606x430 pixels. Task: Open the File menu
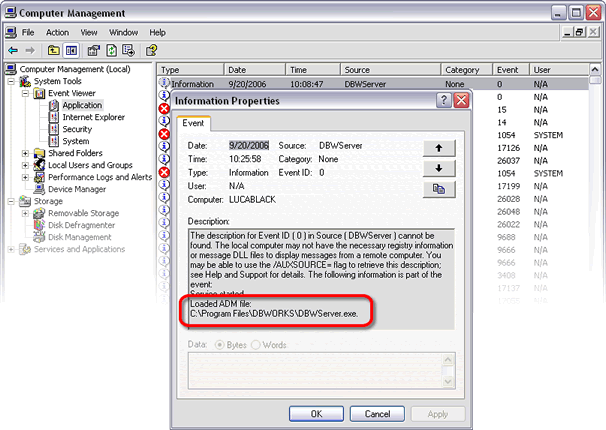click(28, 32)
